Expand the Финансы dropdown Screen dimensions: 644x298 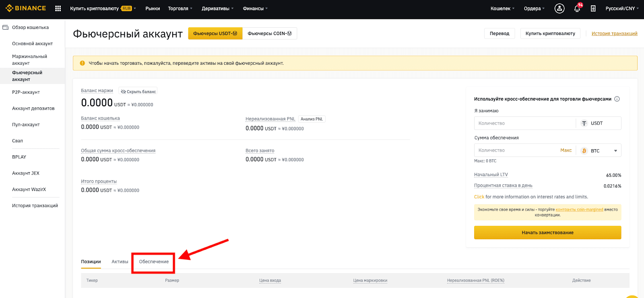pos(255,8)
